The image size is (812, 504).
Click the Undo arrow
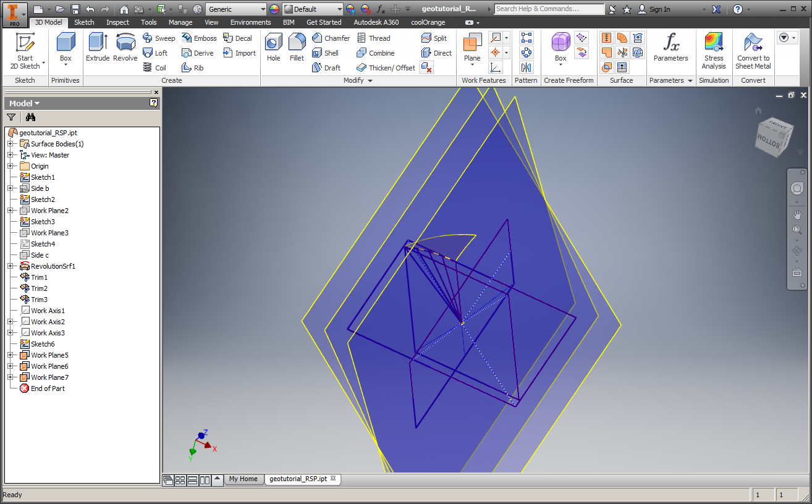(x=90, y=9)
